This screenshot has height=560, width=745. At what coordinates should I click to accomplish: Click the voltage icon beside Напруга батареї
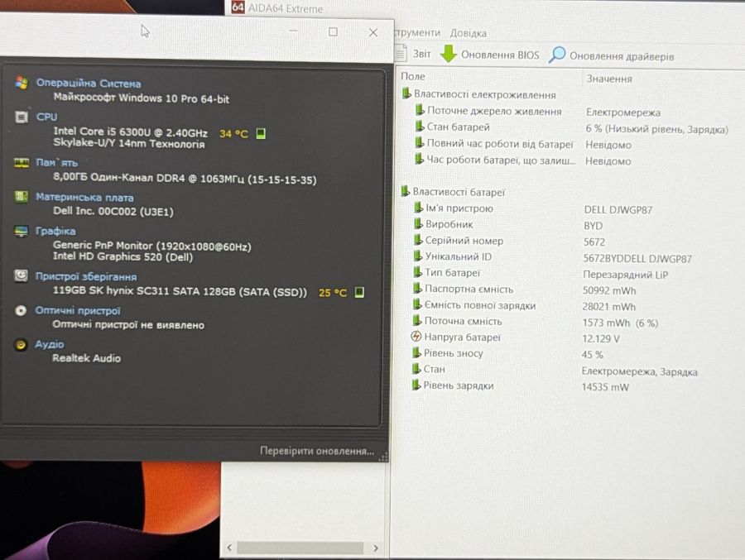416,337
